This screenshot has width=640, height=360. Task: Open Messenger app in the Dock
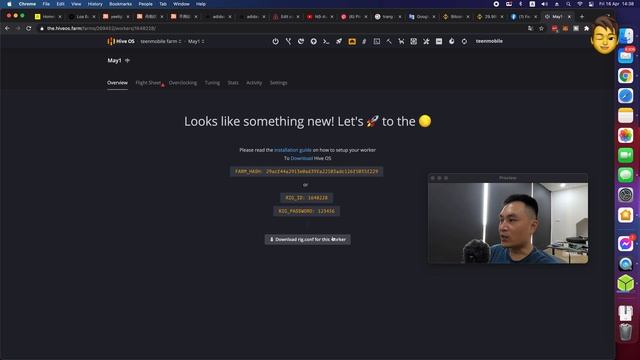[625, 244]
